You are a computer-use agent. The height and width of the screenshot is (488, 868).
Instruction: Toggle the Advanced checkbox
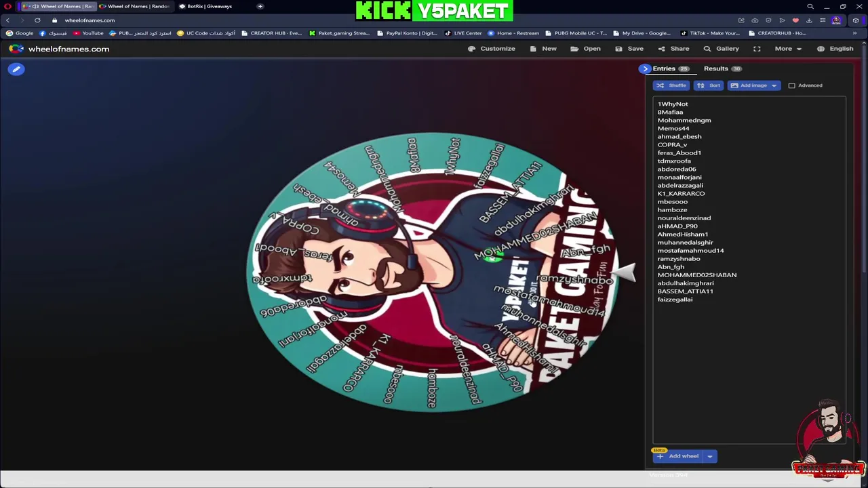tap(791, 85)
